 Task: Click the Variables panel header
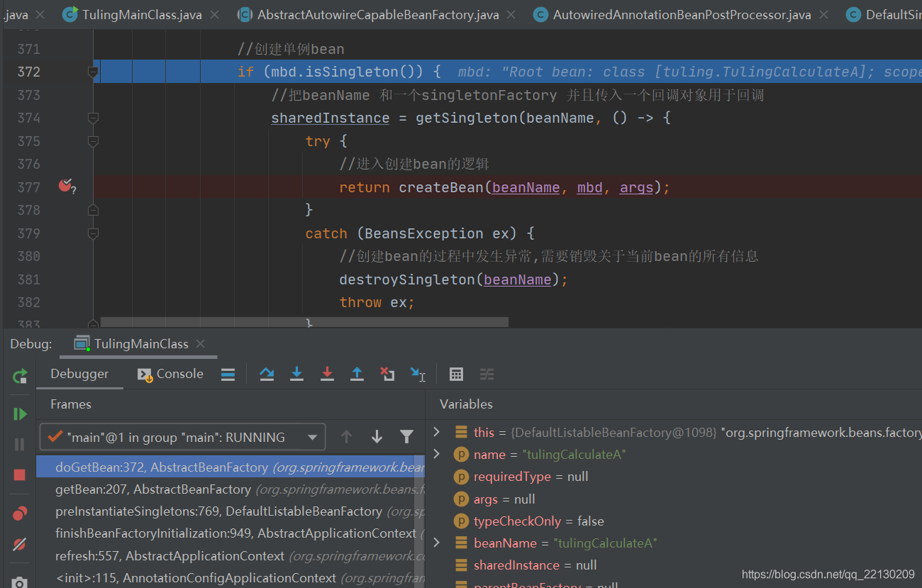pyautogui.click(x=466, y=404)
